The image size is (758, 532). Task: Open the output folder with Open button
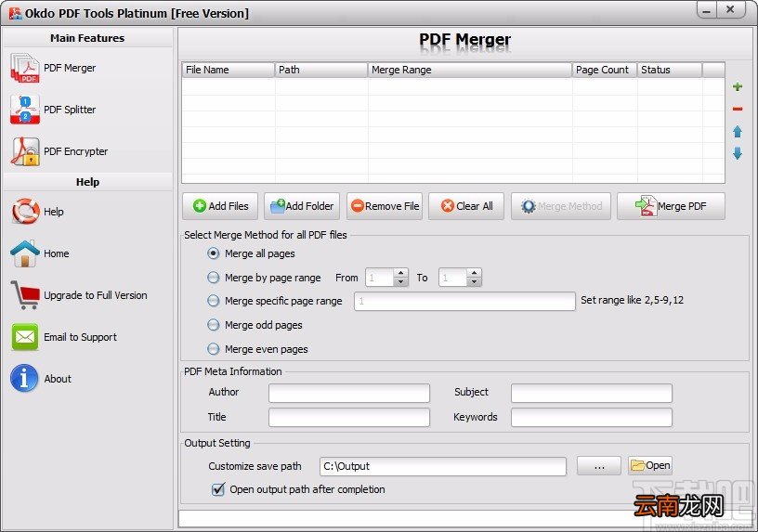650,465
